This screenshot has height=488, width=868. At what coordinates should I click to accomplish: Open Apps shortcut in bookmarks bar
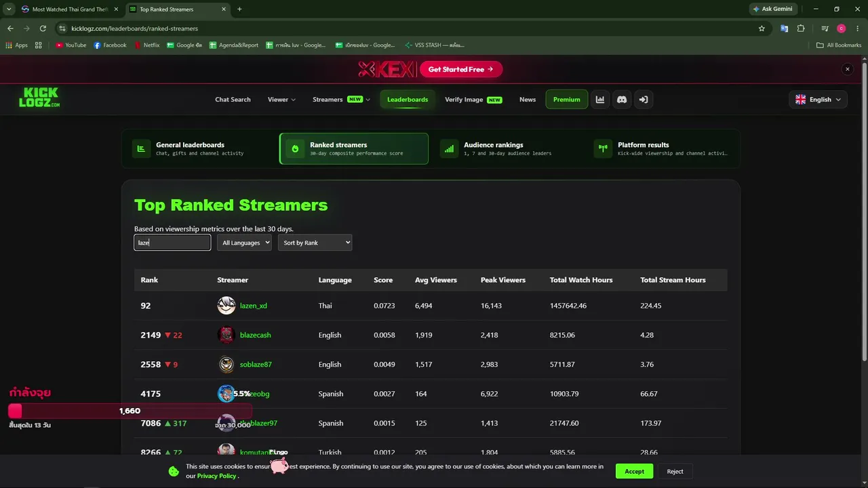pyautogui.click(x=17, y=45)
